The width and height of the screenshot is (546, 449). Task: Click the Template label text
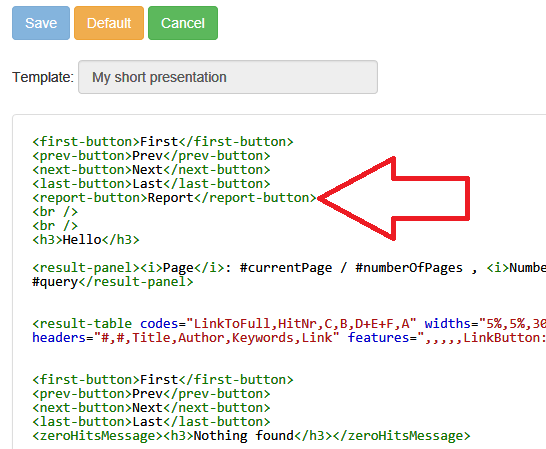(43, 77)
